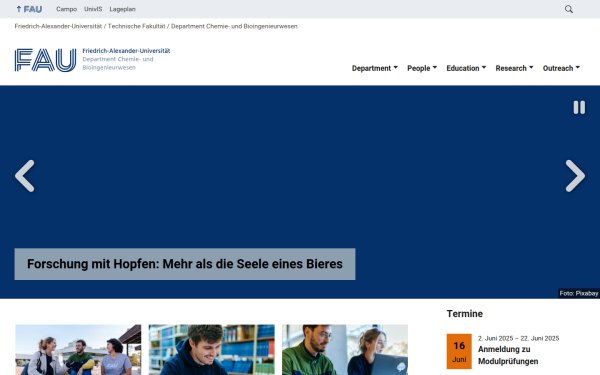The width and height of the screenshot is (600, 375).
Task: Click the large FAU logo
Action: (46, 60)
